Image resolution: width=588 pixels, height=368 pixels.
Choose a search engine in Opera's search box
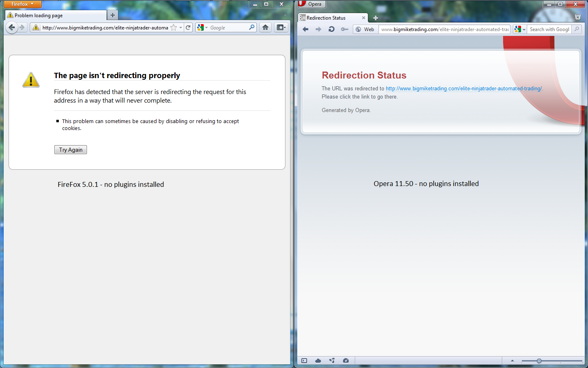[x=520, y=29]
